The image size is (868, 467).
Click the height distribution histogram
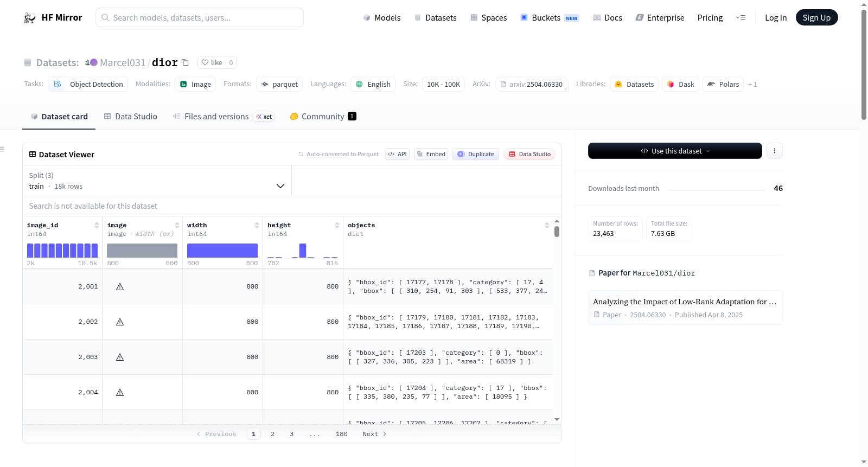coord(303,251)
